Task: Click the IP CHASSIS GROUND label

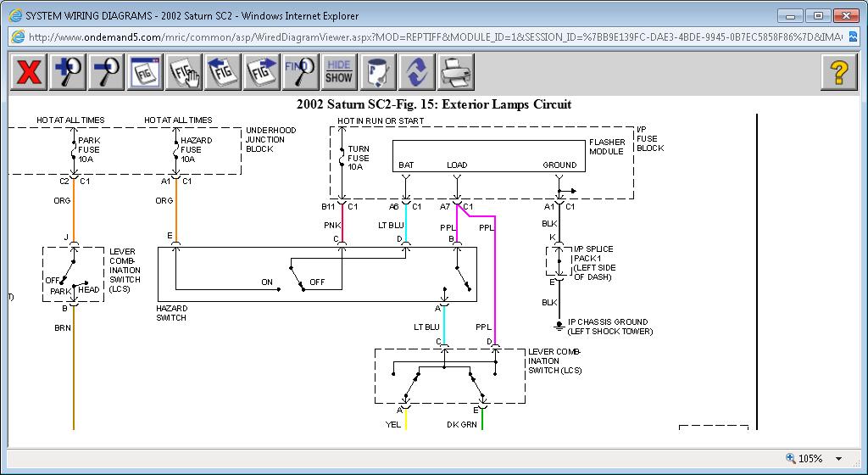Action: coord(610,327)
